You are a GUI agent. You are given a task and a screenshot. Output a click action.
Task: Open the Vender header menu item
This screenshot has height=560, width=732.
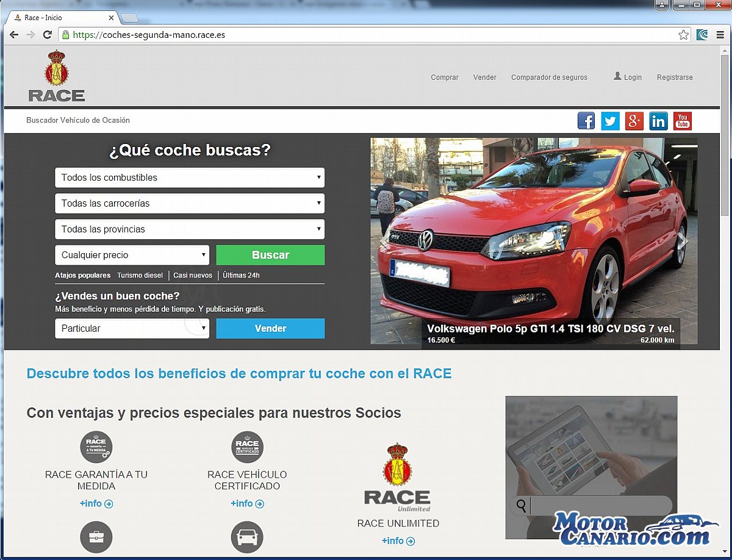point(485,77)
